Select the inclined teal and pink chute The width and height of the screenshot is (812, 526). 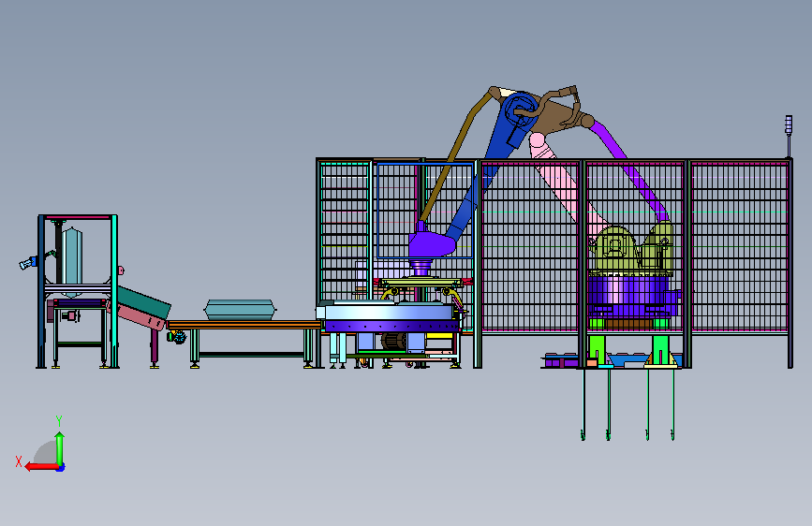(140, 308)
